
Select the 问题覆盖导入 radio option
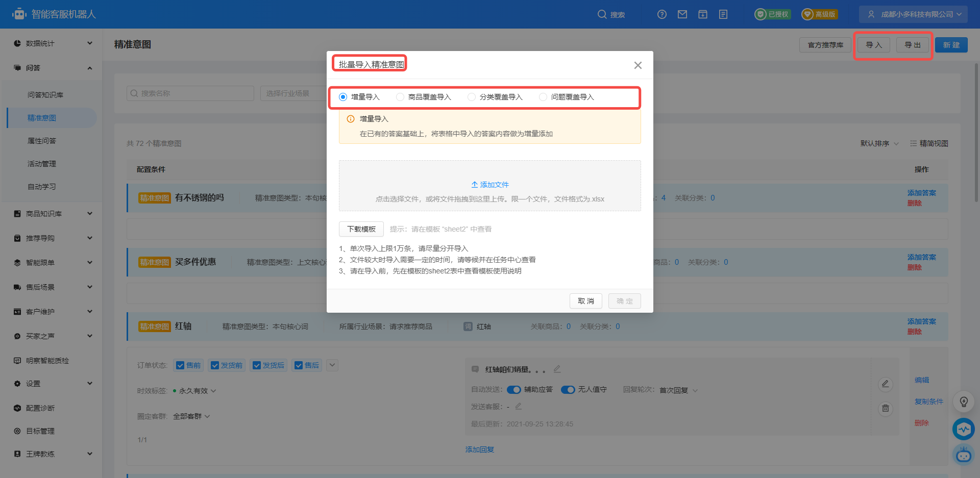coord(543,97)
